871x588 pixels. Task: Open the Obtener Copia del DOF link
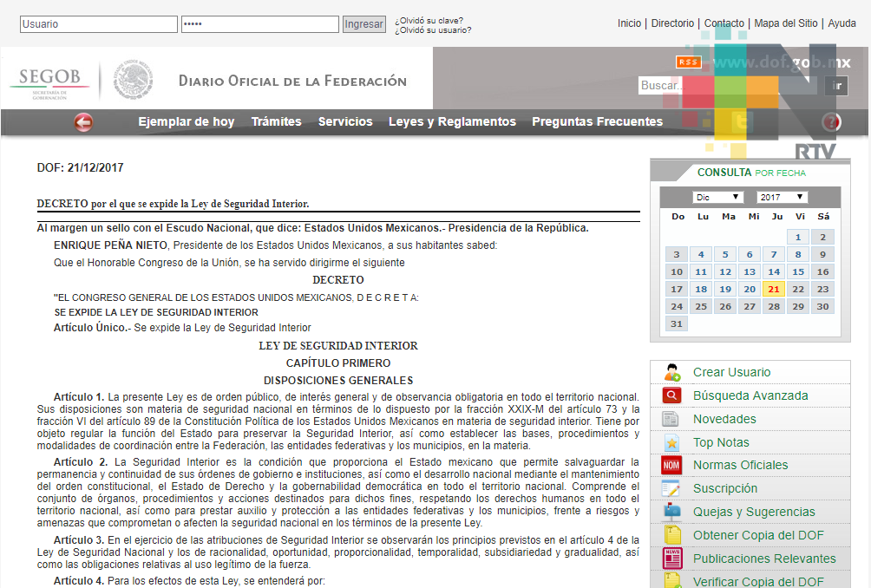pos(758,535)
